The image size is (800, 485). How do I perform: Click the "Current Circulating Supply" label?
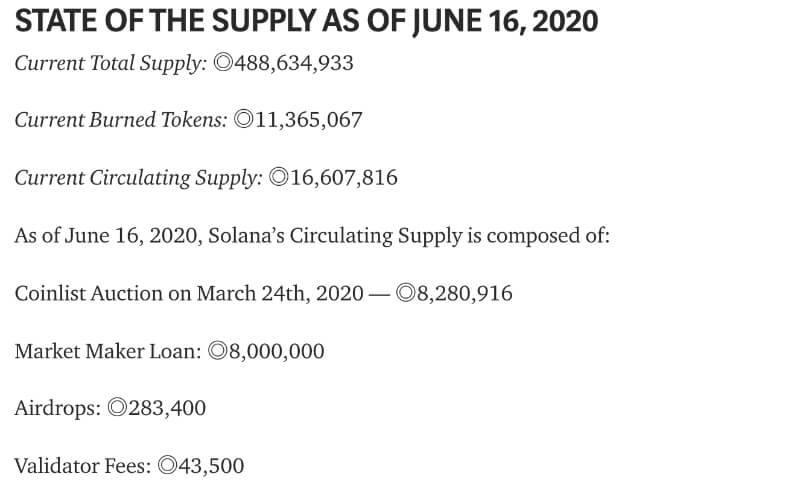pyautogui.click(x=139, y=179)
